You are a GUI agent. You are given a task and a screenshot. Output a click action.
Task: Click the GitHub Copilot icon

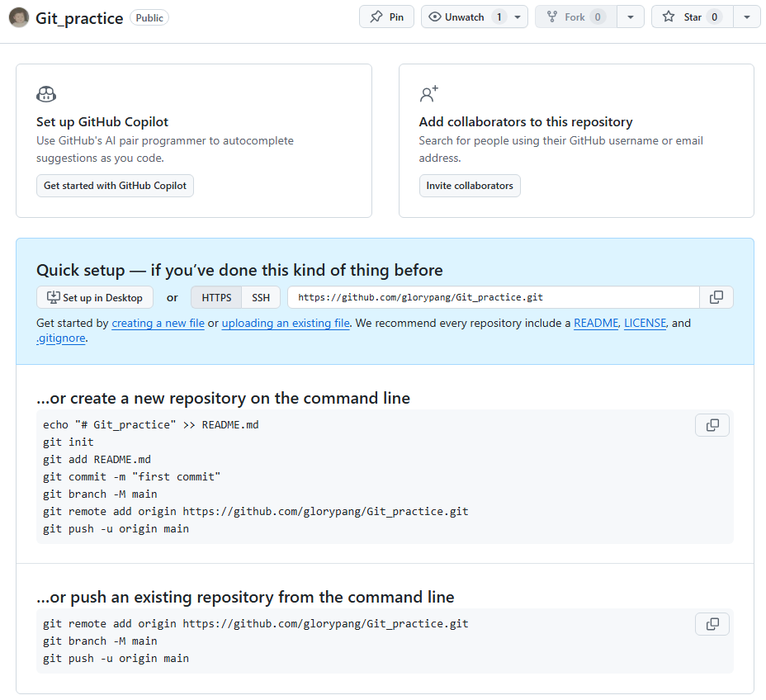coord(46,94)
